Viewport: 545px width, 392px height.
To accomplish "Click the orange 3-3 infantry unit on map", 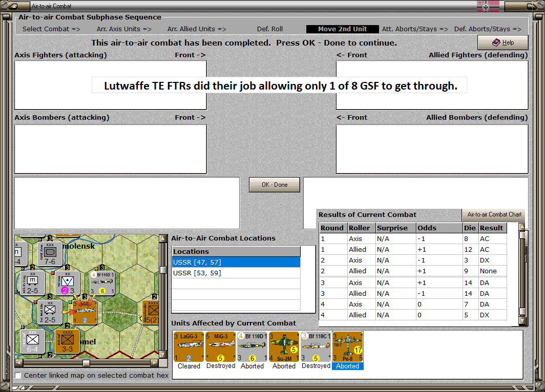I will [x=68, y=341].
